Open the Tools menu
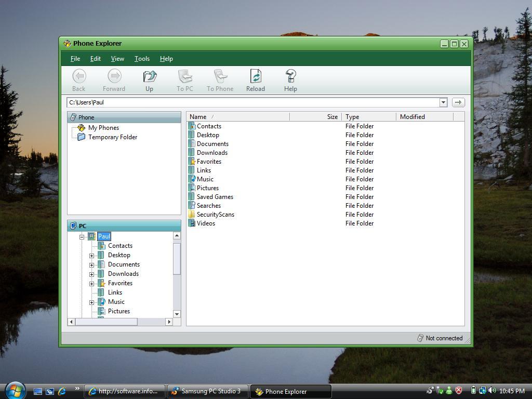The width and height of the screenshot is (532, 399). click(142, 59)
